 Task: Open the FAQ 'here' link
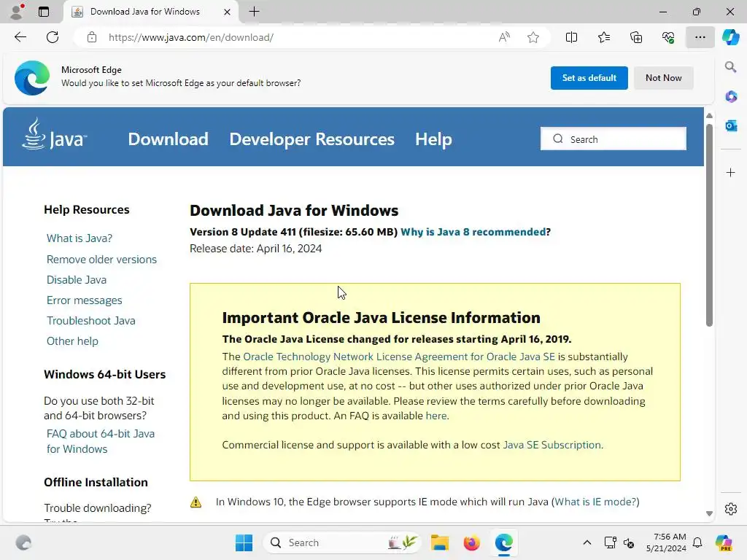pyautogui.click(x=436, y=416)
